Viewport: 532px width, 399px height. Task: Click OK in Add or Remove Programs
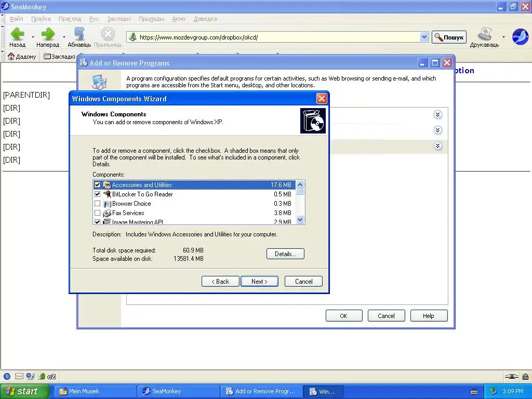pyautogui.click(x=344, y=316)
